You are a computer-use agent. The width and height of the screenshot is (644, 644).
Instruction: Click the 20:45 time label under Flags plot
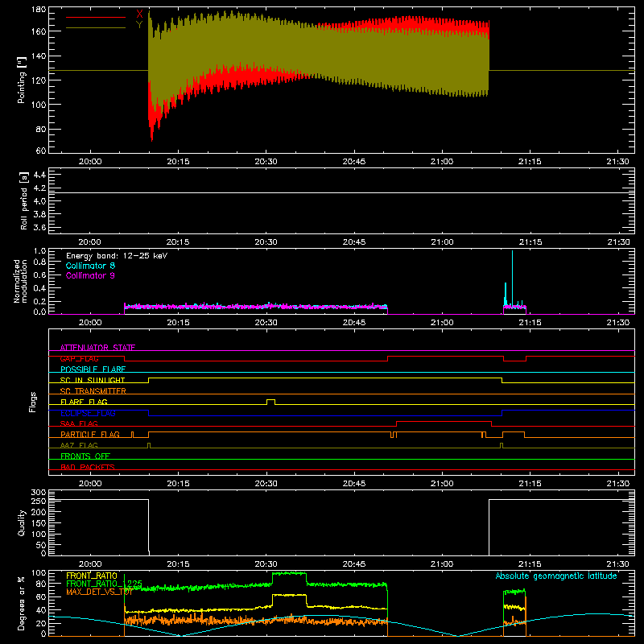coord(354,484)
